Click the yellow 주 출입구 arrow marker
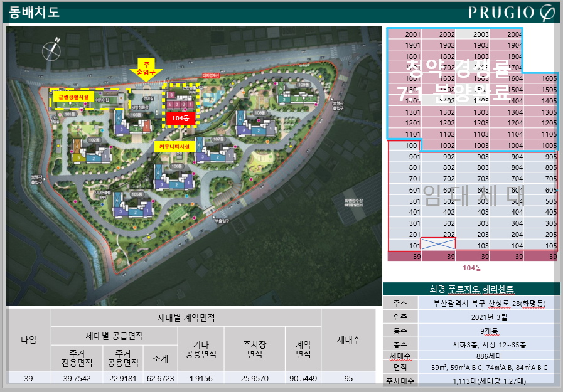This screenshot has width=563, height=392. point(146,69)
